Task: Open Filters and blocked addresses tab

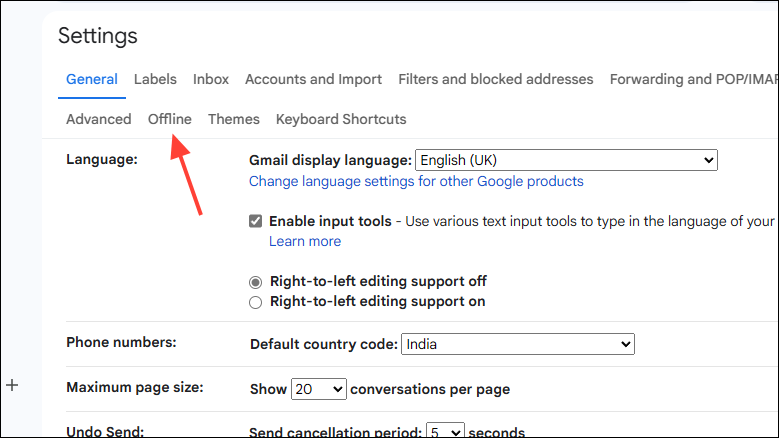Action: (495, 79)
